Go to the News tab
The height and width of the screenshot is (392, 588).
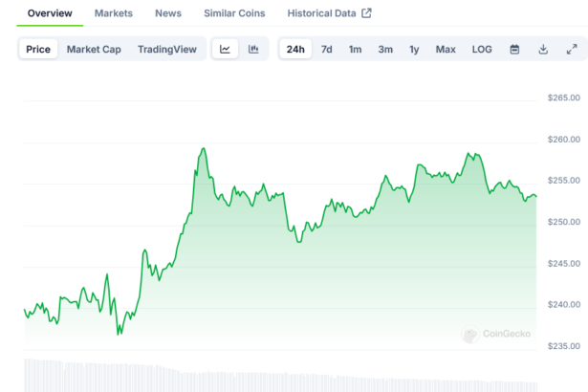[168, 13]
